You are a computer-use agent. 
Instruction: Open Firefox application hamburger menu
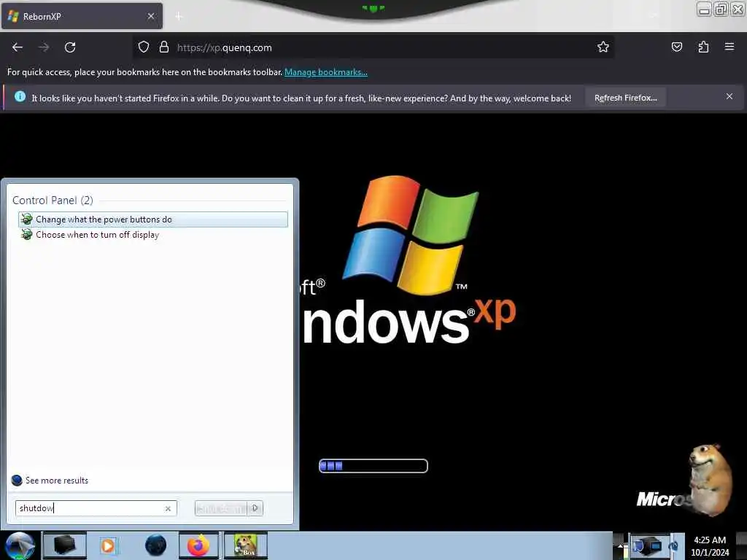(x=729, y=47)
